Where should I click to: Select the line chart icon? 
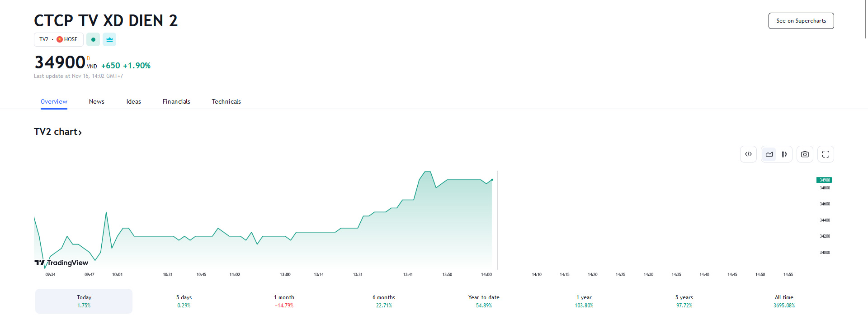(769, 154)
